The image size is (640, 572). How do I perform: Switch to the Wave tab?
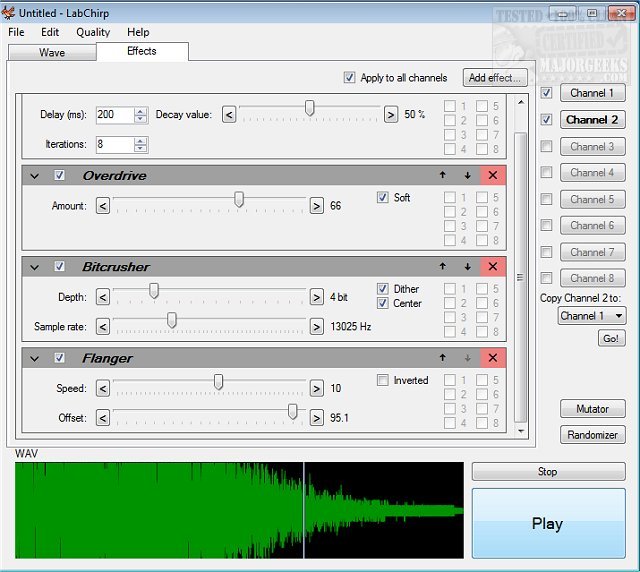pyautogui.click(x=52, y=53)
